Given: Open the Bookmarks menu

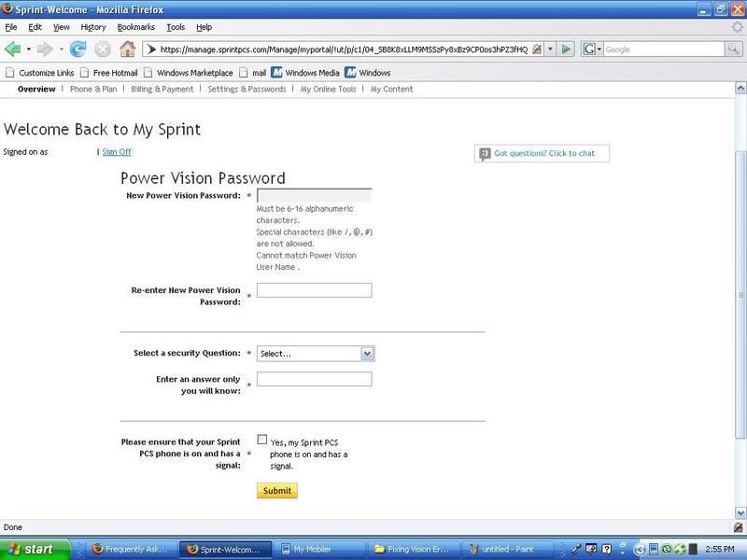Looking at the screenshot, I should click(x=136, y=27).
